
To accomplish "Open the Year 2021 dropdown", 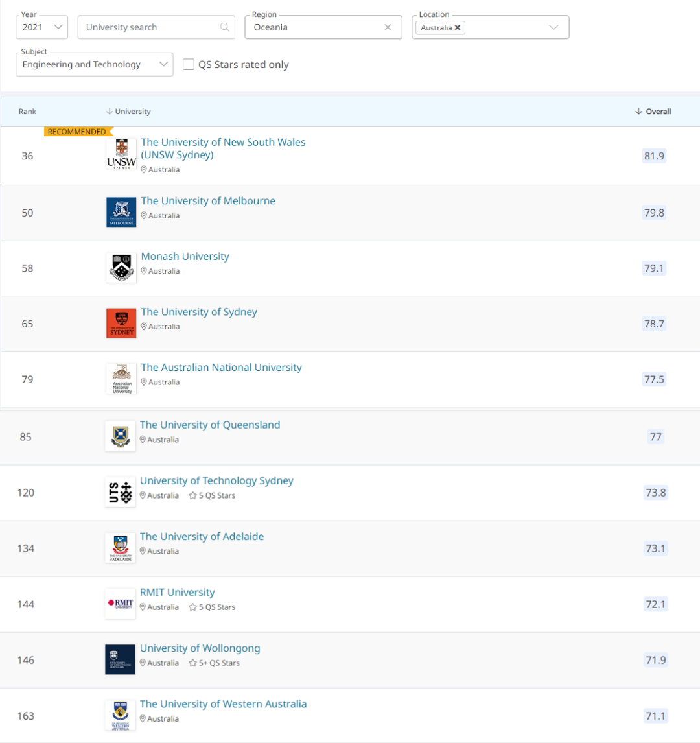I will click(41, 27).
